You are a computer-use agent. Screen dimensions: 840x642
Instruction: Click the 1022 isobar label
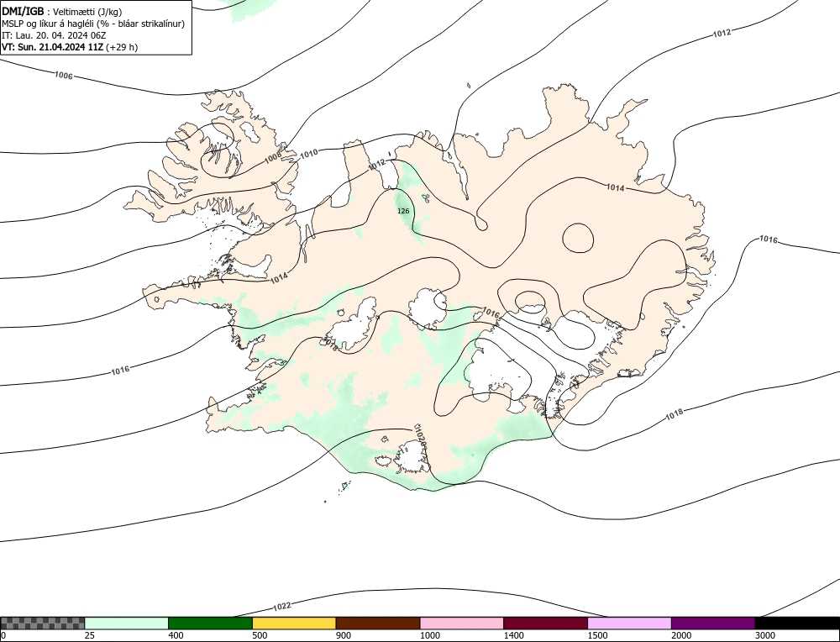281,607
